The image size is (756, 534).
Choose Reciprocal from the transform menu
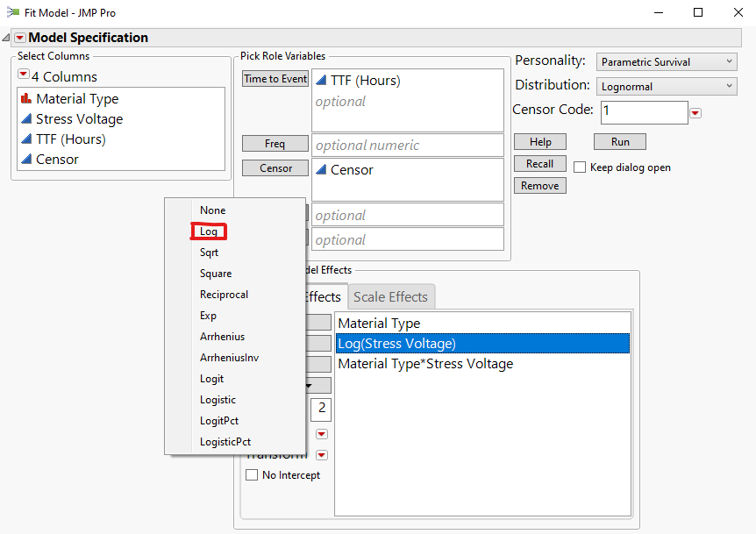pyautogui.click(x=224, y=295)
